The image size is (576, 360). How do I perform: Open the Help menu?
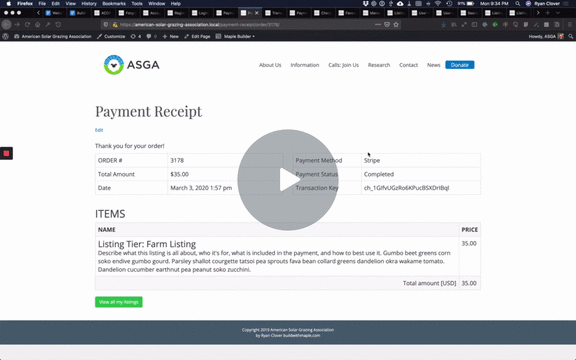click(x=176, y=4)
